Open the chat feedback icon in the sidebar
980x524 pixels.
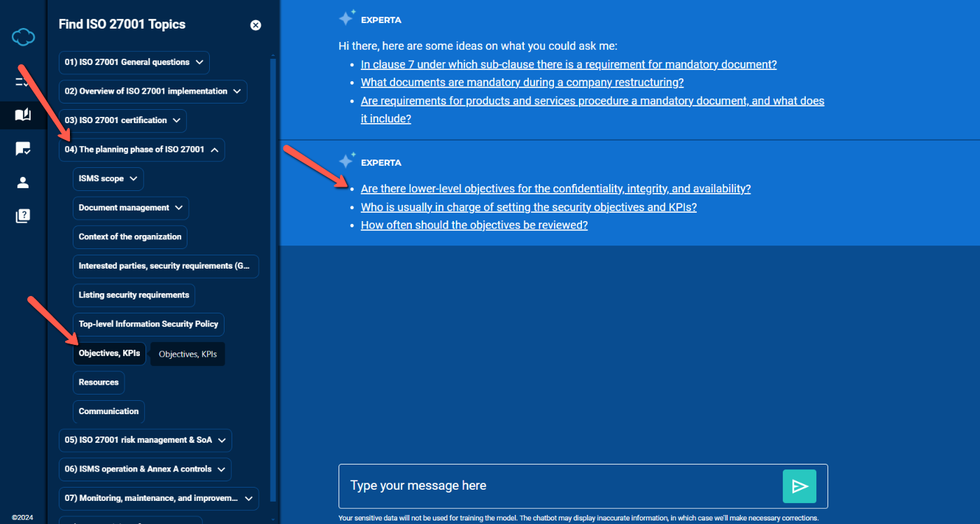pyautogui.click(x=23, y=148)
